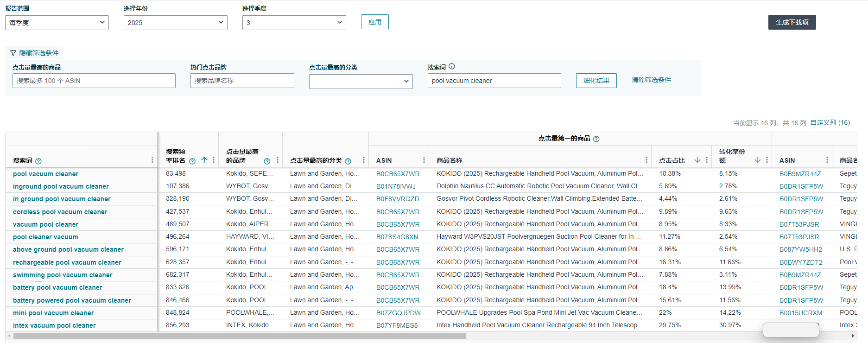Toggle 隐藏筛选条件 filter panel
Image resolution: width=868 pixels, height=343 pixels.
click(x=34, y=53)
